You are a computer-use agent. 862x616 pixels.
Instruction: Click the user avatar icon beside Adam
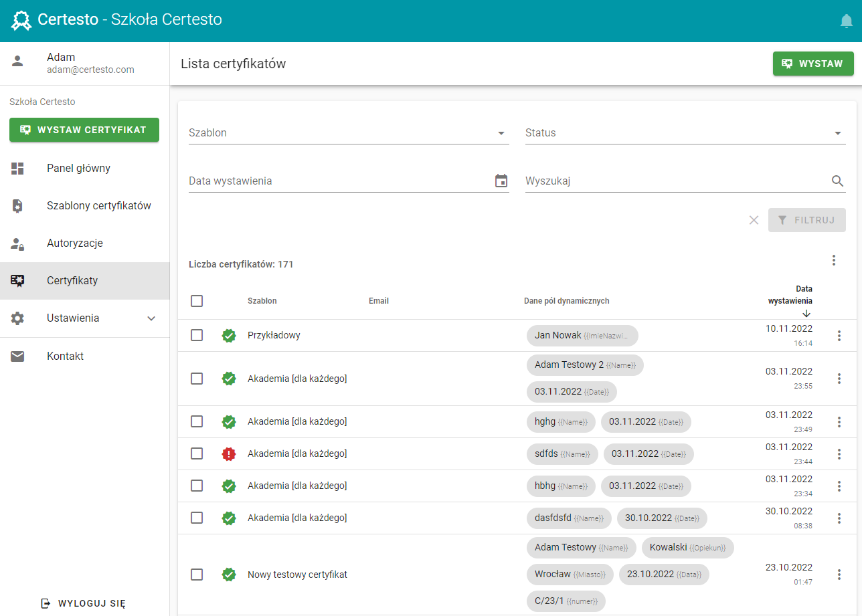pos(17,61)
